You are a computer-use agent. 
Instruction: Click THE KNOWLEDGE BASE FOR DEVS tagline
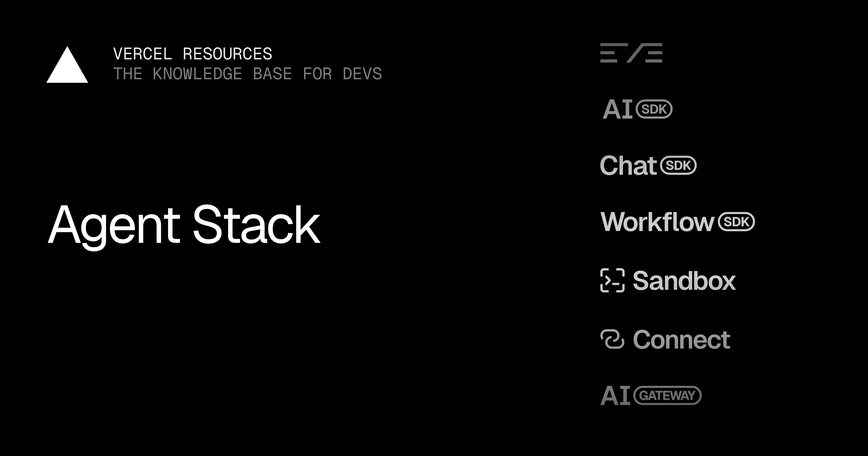click(x=248, y=74)
